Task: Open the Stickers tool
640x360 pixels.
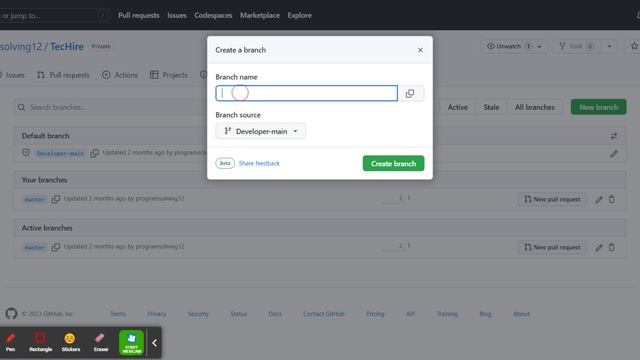Action: 70,342
